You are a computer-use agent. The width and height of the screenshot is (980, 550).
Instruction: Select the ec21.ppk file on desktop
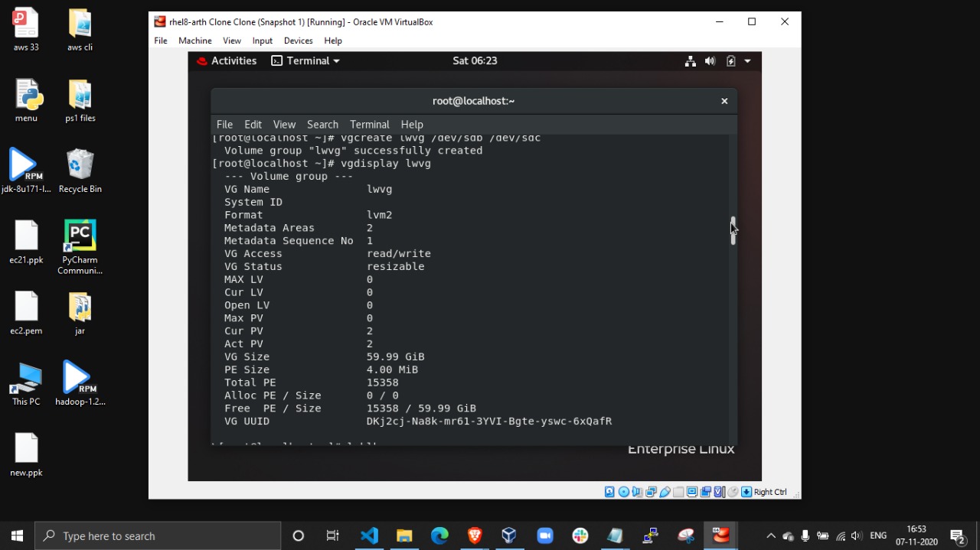click(x=26, y=242)
